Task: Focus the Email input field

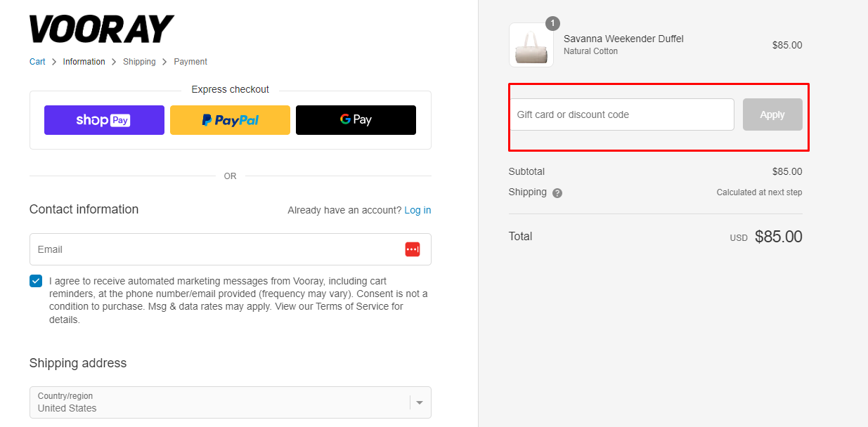Action: [231, 249]
